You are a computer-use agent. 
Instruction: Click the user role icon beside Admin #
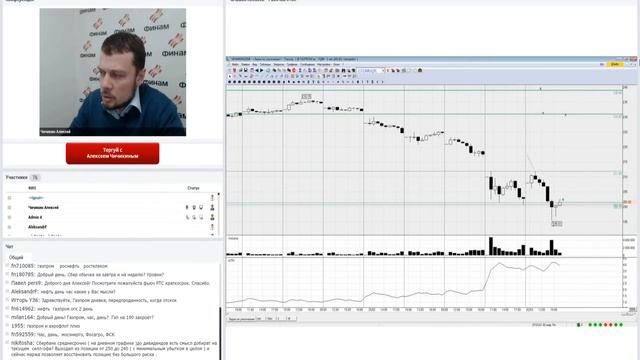click(x=212, y=217)
